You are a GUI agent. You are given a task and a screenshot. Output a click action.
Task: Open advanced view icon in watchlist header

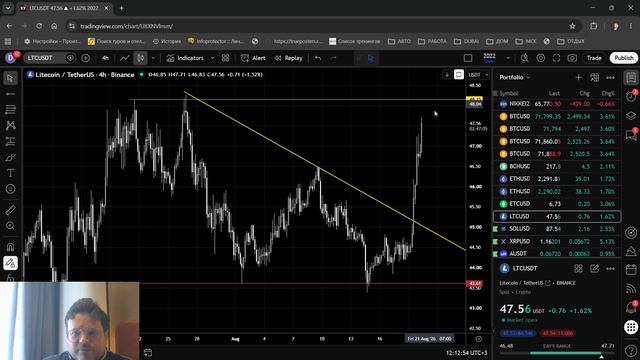pos(594,77)
